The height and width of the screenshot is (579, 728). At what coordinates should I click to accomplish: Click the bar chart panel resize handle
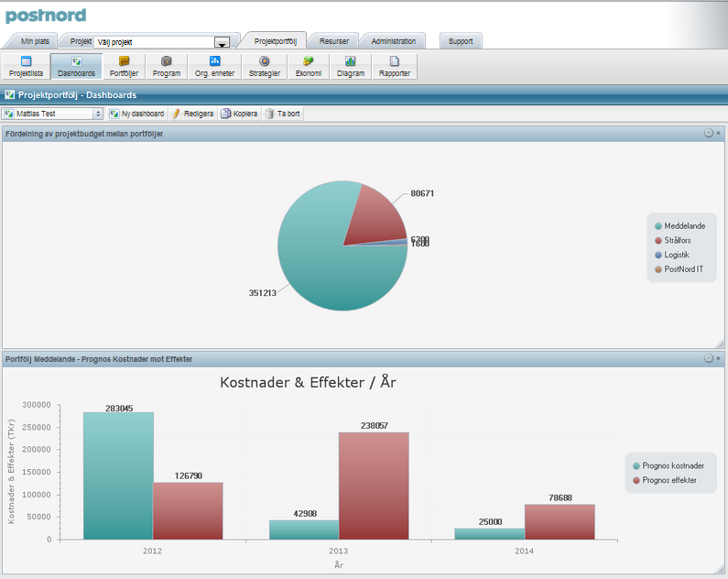[720, 568]
